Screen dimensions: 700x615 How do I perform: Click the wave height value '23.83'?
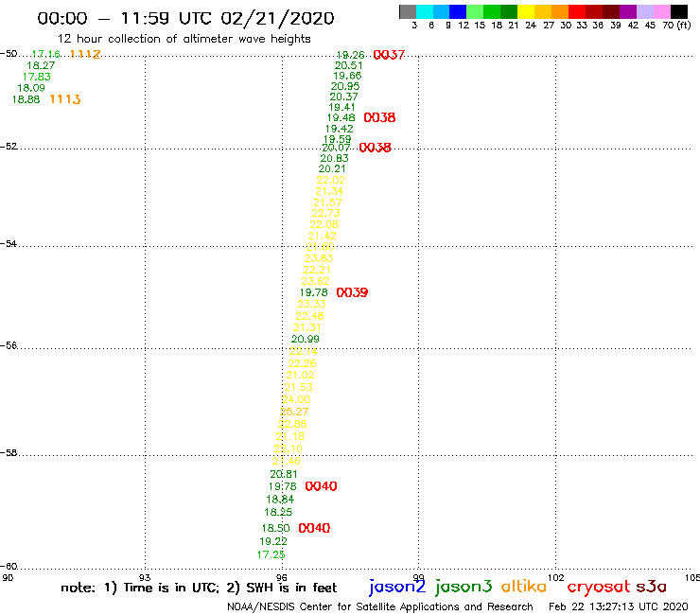[x=319, y=258]
